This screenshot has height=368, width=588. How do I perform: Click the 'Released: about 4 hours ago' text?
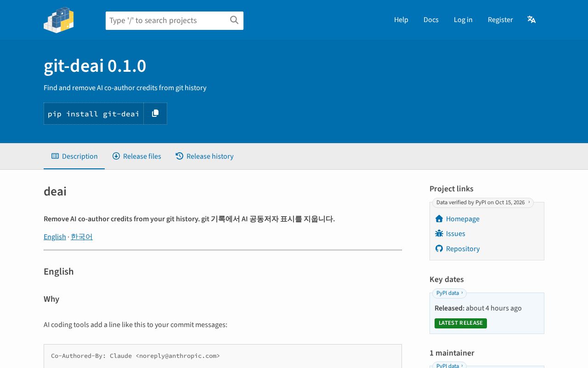click(x=478, y=308)
